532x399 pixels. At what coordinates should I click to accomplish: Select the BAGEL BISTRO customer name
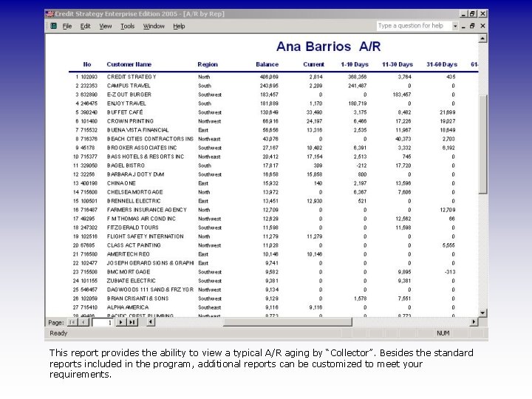pos(126,166)
